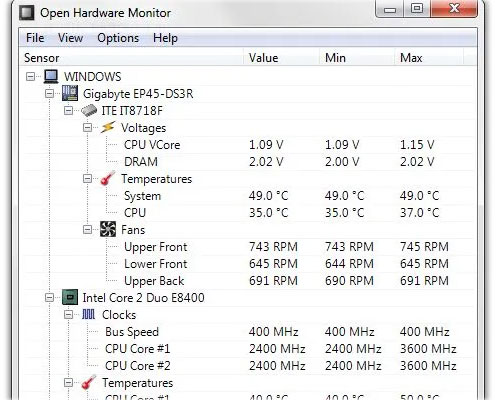
Task: Click the Fans fan icon
Action: tap(108, 229)
